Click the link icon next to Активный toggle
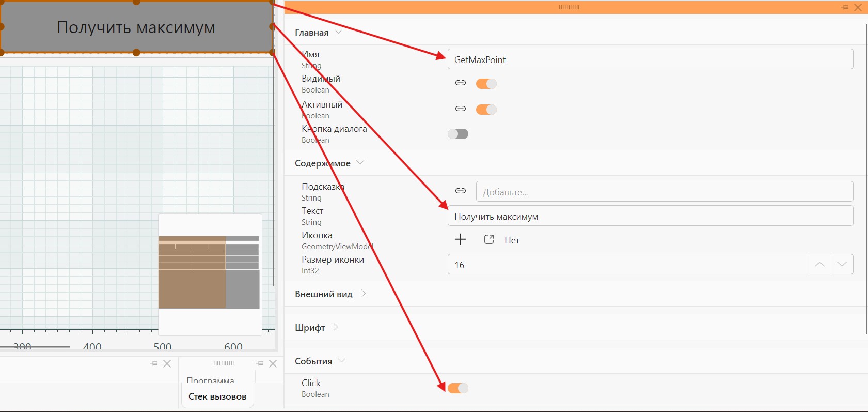 pyautogui.click(x=461, y=109)
